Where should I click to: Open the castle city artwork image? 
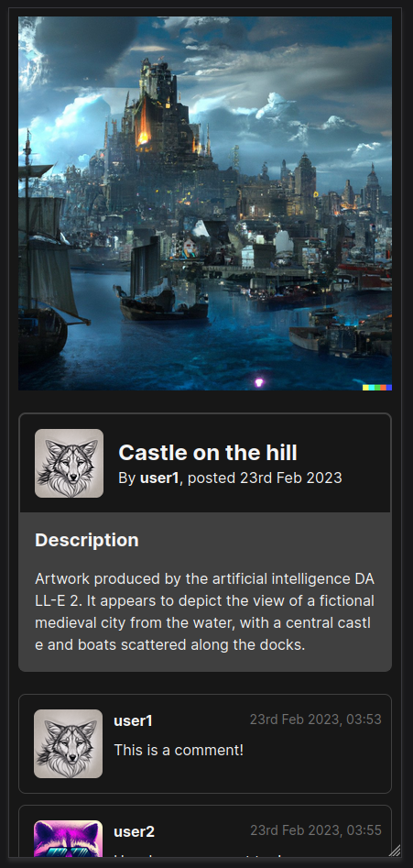coord(205,203)
